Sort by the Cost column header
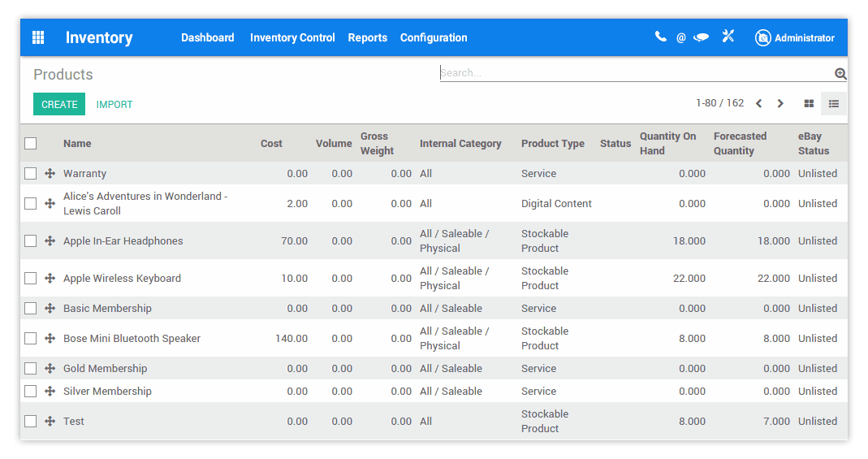Screen dimensions: 868x459 point(271,144)
